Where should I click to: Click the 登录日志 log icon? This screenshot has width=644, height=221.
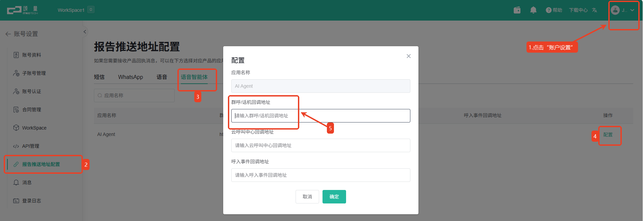click(x=16, y=201)
